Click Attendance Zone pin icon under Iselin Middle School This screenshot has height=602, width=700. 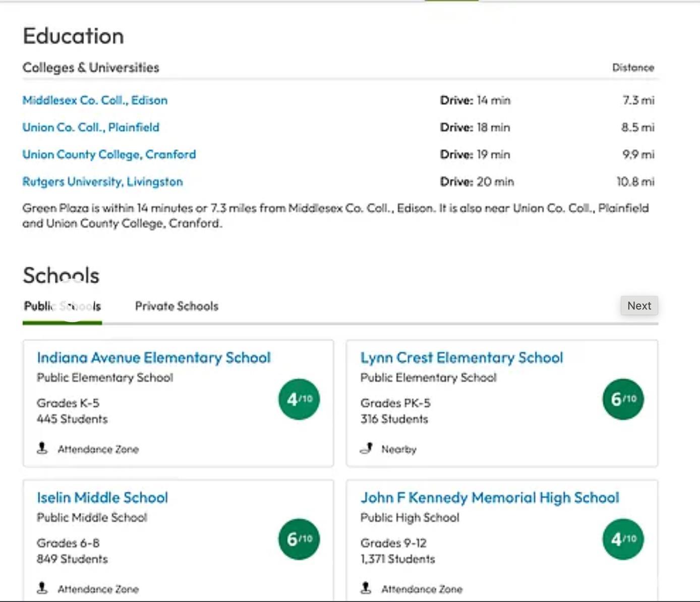42,588
